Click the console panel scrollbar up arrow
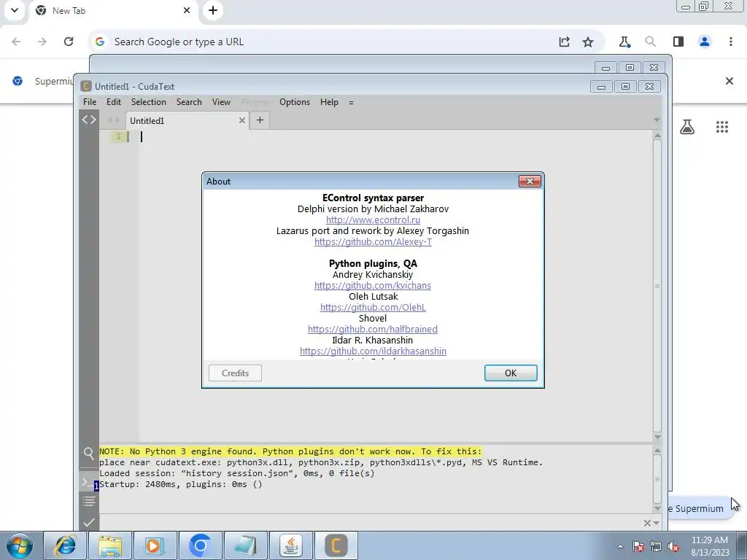The height and width of the screenshot is (560, 747). [657, 451]
